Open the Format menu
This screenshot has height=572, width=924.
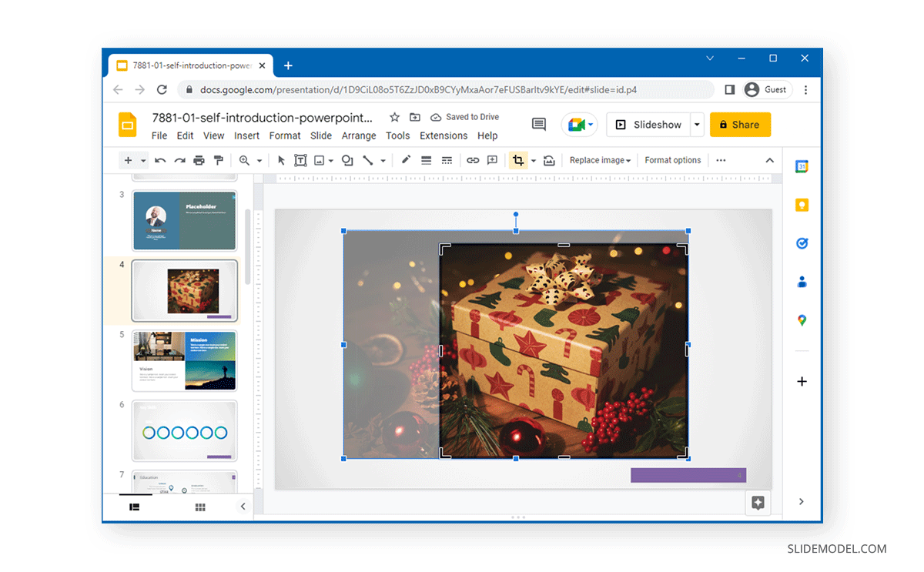tap(285, 135)
